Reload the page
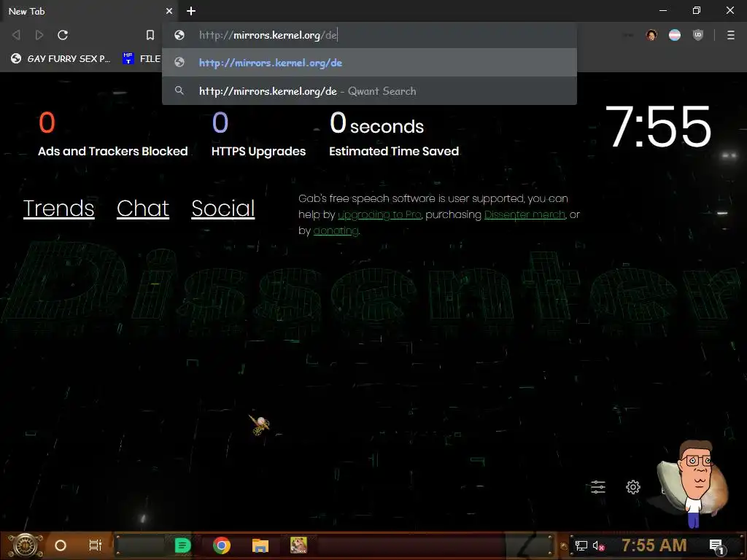The image size is (747, 560). click(63, 35)
